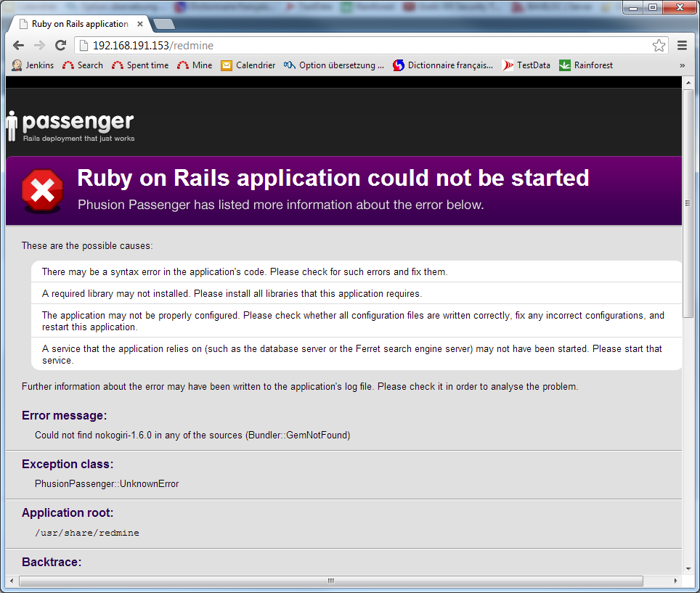Click the 'could not be started' headline
700x593 pixels.
point(333,178)
